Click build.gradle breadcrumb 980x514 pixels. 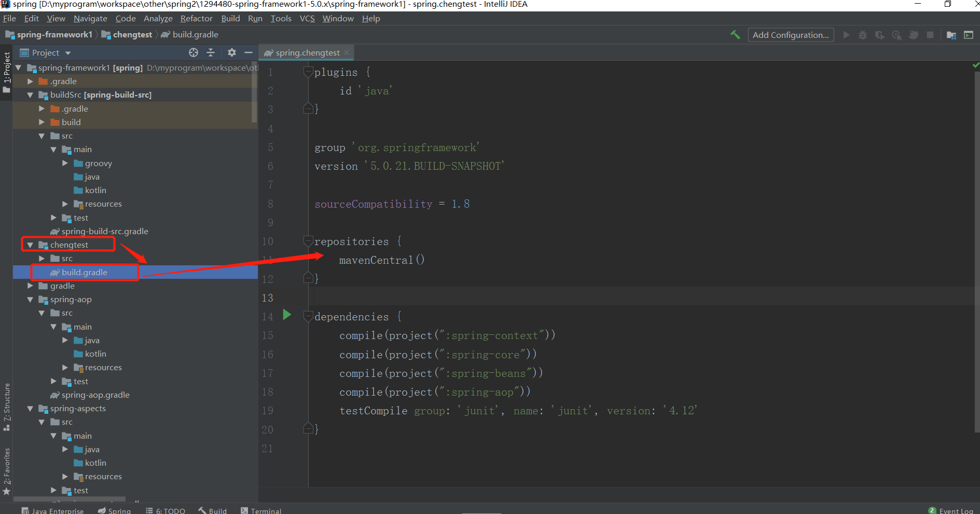point(190,35)
